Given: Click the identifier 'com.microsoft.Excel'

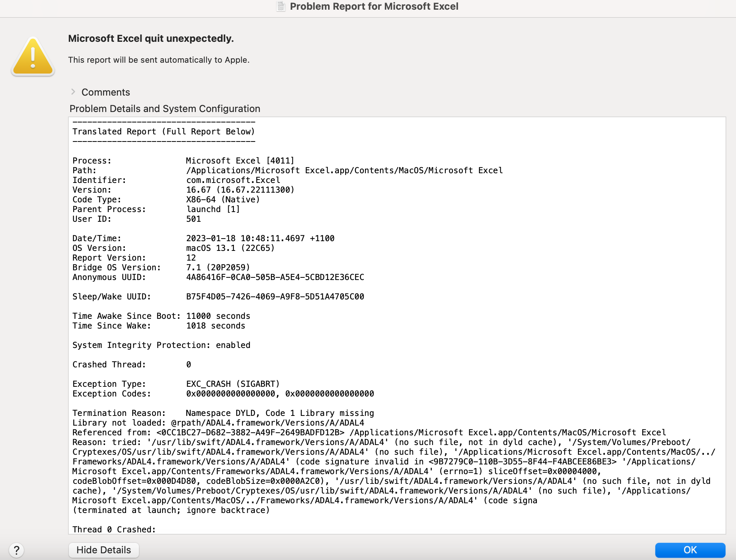Looking at the screenshot, I should [233, 180].
